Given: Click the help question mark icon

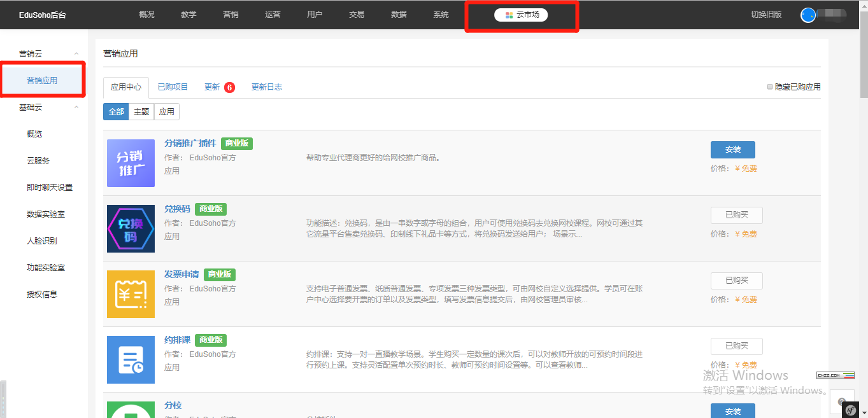Looking at the screenshot, I should [841, 401].
